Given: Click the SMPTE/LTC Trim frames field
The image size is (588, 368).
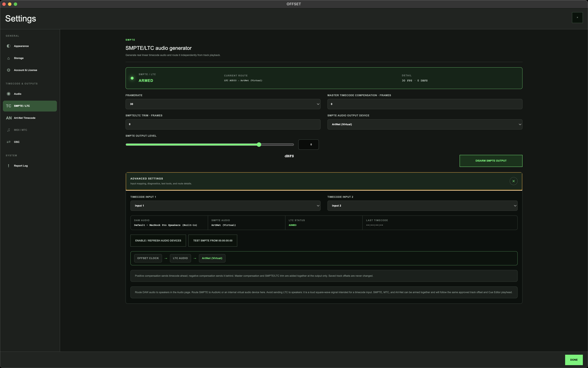Looking at the screenshot, I should (x=223, y=124).
